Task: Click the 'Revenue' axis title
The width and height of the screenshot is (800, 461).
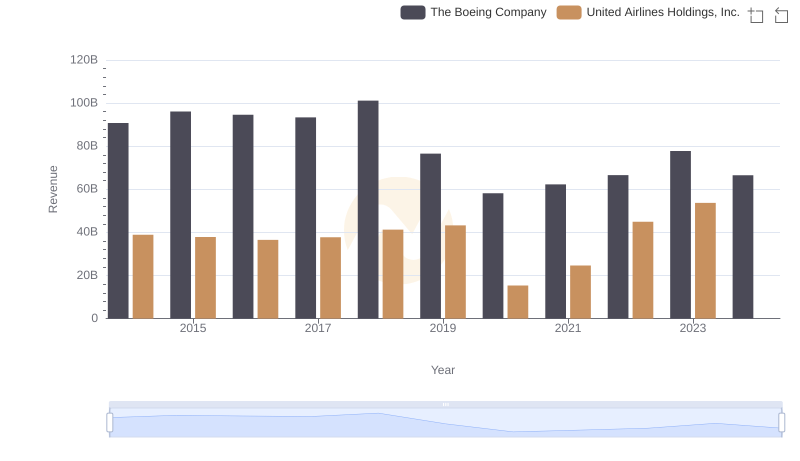Action: click(53, 189)
